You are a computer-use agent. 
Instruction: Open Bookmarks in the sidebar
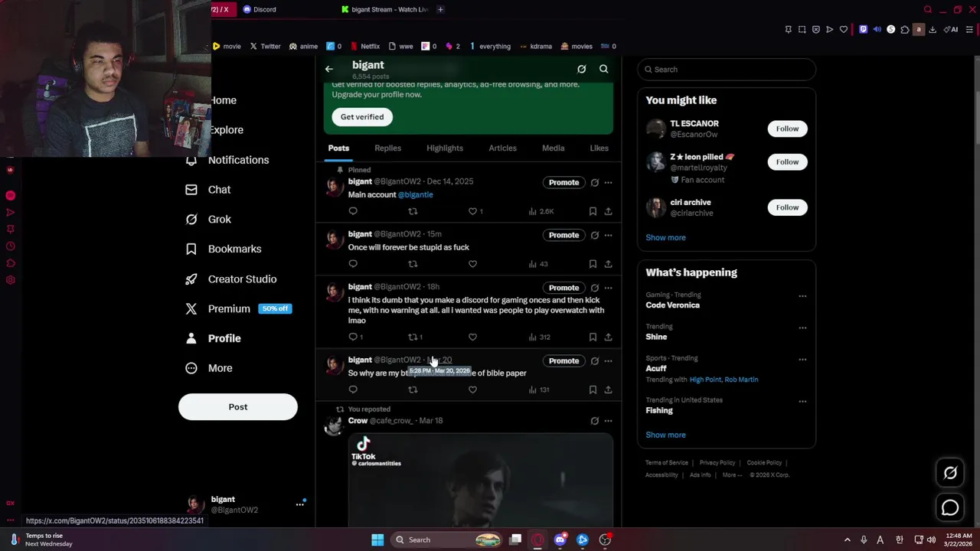click(x=224, y=249)
